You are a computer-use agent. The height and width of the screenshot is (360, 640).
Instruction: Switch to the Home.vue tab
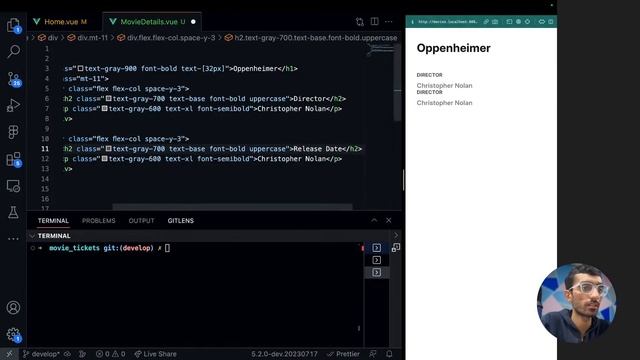click(60, 22)
